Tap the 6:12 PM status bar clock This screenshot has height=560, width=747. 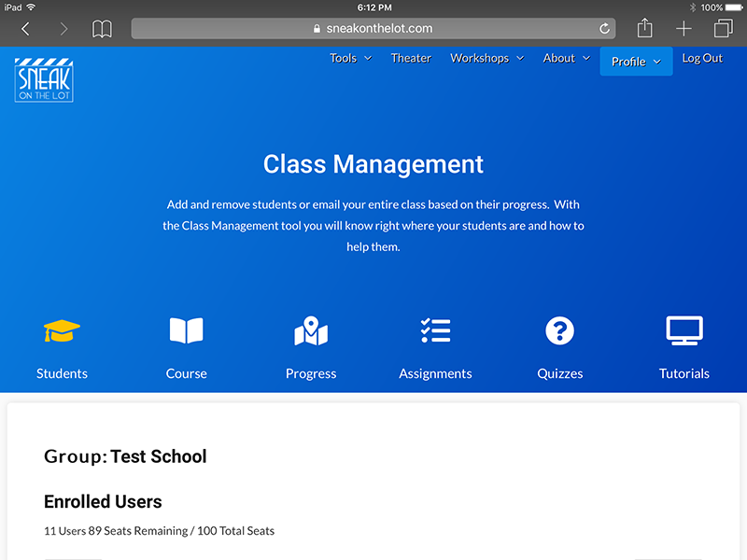(x=374, y=7)
